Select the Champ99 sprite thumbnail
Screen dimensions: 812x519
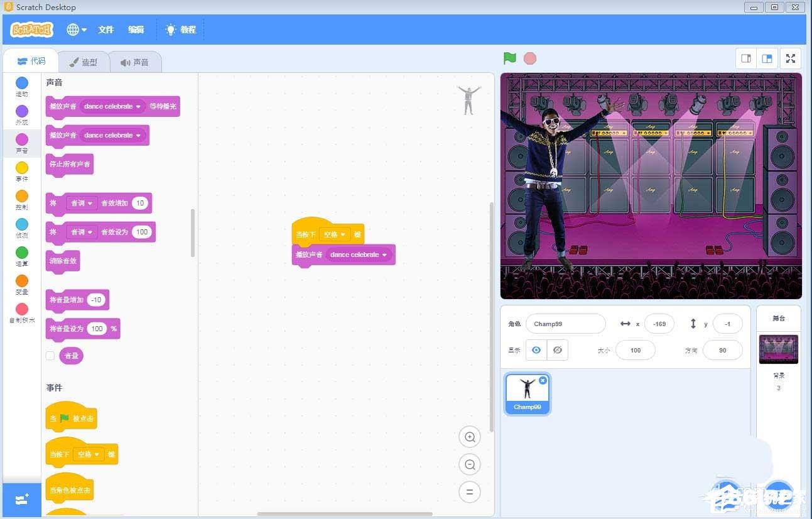pos(528,394)
